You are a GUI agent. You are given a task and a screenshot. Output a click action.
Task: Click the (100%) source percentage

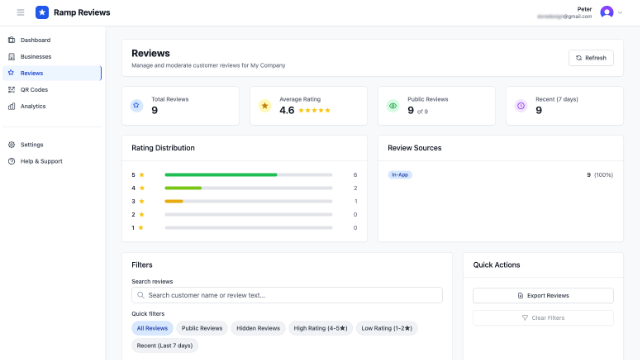click(603, 175)
